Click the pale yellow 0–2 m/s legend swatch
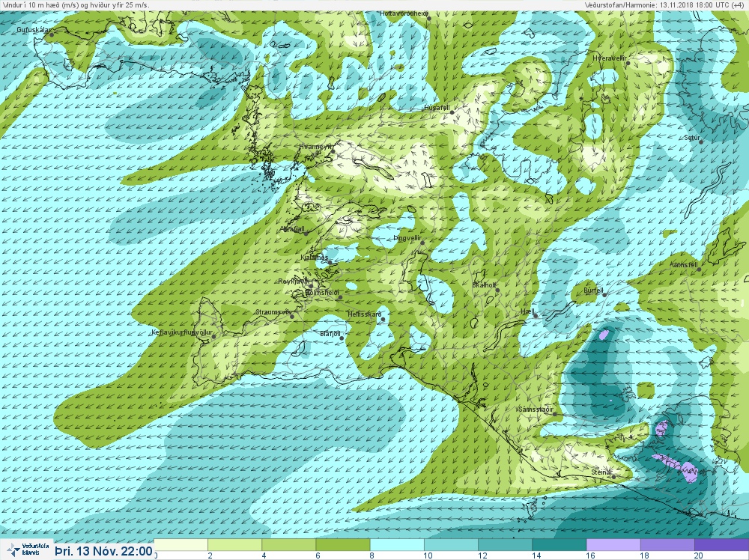The image size is (749, 560). [181, 545]
